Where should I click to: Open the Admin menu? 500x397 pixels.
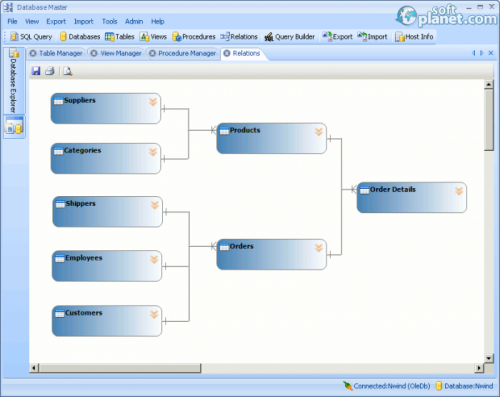pos(134,21)
